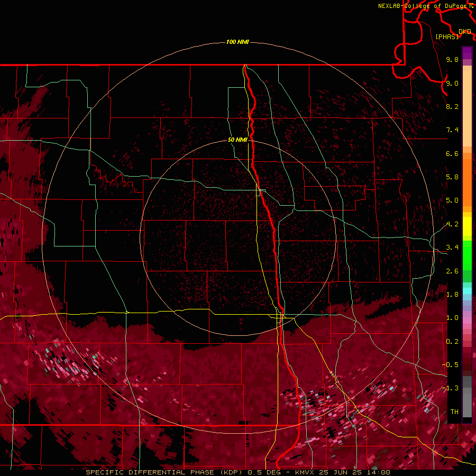
Task: Select the 5.8 scale value
Action: pyautogui.click(x=452, y=177)
